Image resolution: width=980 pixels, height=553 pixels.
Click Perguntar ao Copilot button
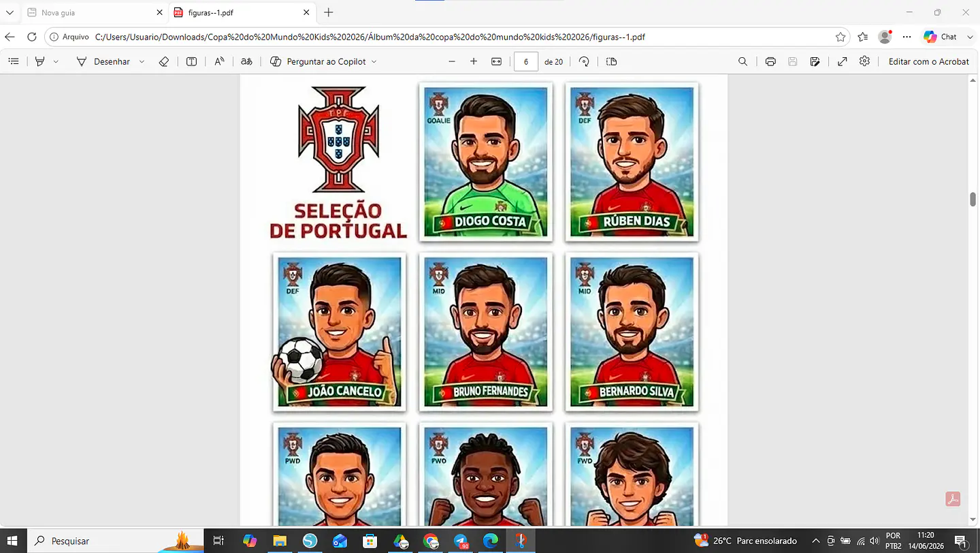point(318,61)
